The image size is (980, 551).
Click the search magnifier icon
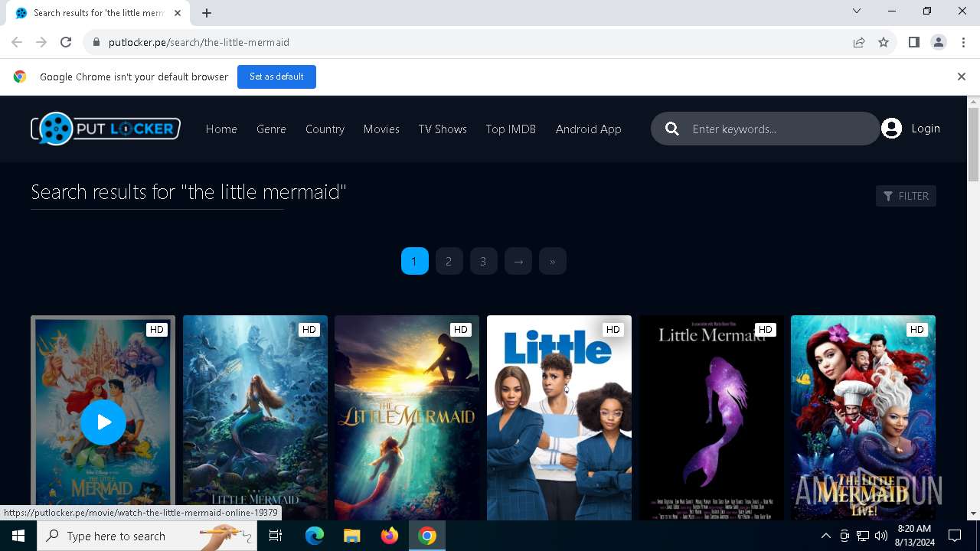pos(672,129)
